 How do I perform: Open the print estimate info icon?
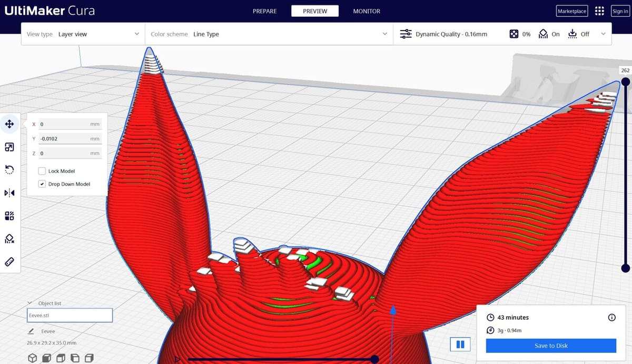point(611,318)
